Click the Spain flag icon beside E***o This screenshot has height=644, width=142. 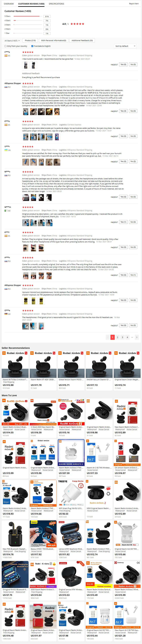(6, 125)
